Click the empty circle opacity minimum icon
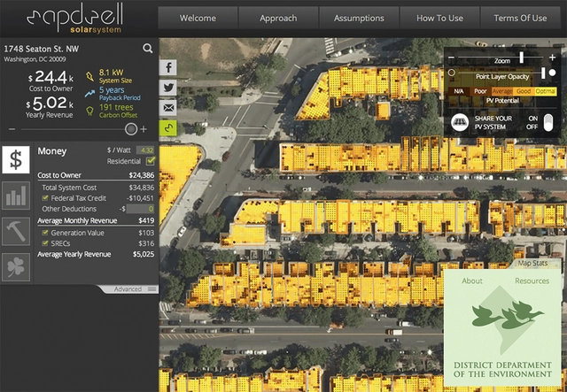 coord(451,73)
